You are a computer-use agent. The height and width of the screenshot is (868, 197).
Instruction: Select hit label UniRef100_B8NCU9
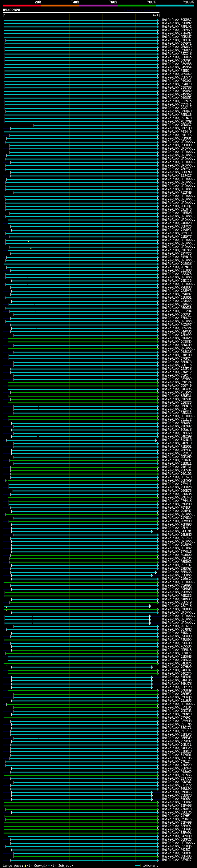(x=176, y=345)
